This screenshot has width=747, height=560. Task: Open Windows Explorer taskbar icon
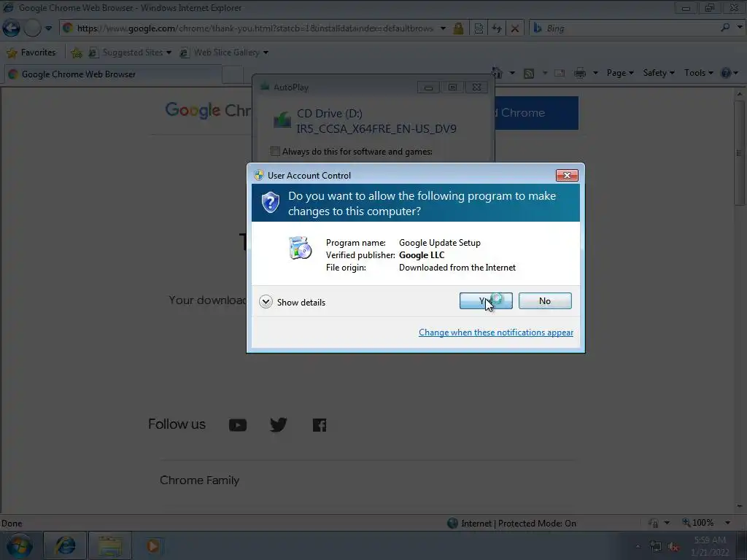[x=110, y=545]
